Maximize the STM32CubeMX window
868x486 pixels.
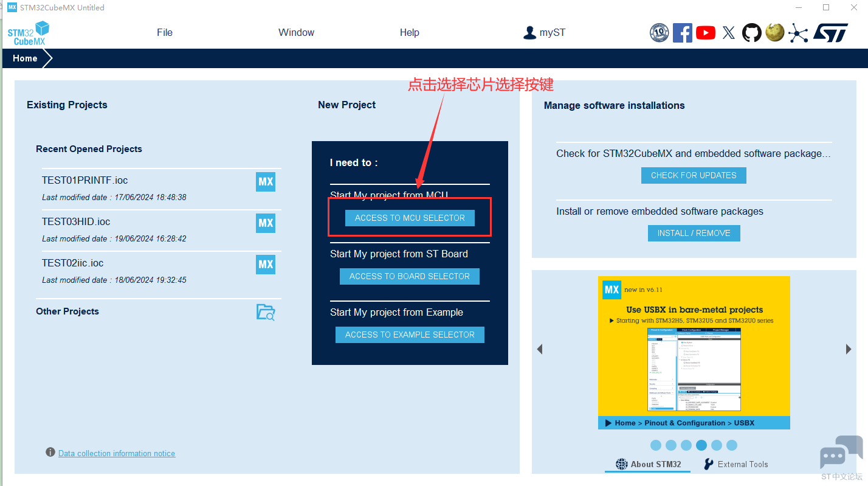pos(826,7)
